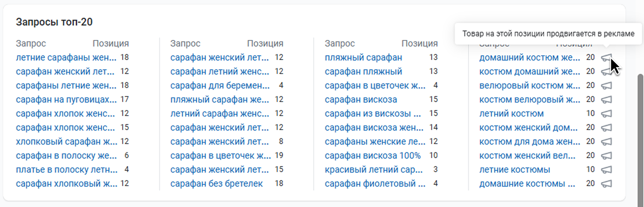The height and width of the screenshot is (207, 644).
Task: Click the «сарафан на пуговицах...» query
Action: click(x=66, y=100)
